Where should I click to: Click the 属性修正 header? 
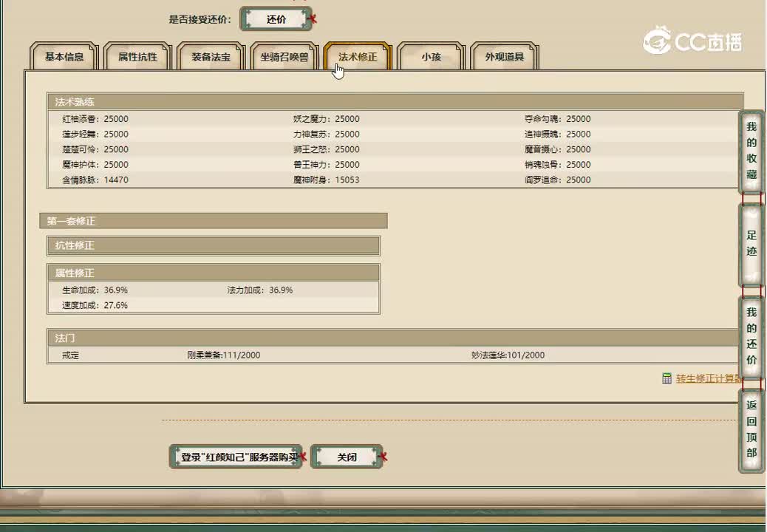point(214,273)
